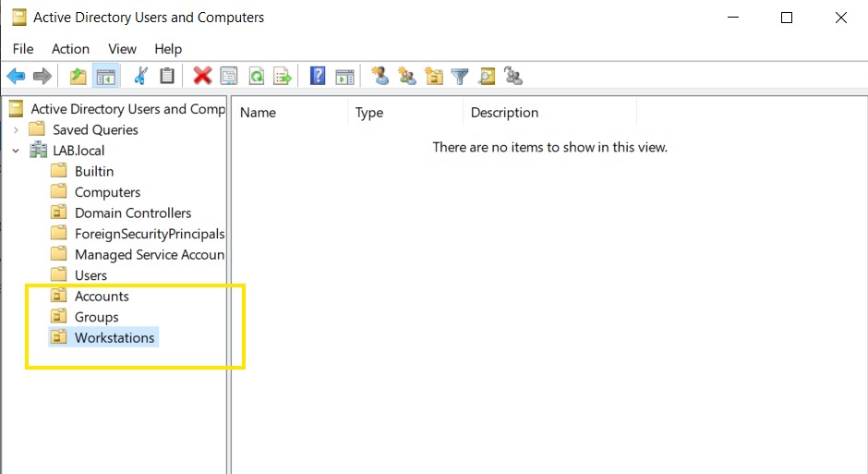Select Active Directory Users and Computers root
The height and width of the screenshot is (474, 868).
tap(127, 109)
